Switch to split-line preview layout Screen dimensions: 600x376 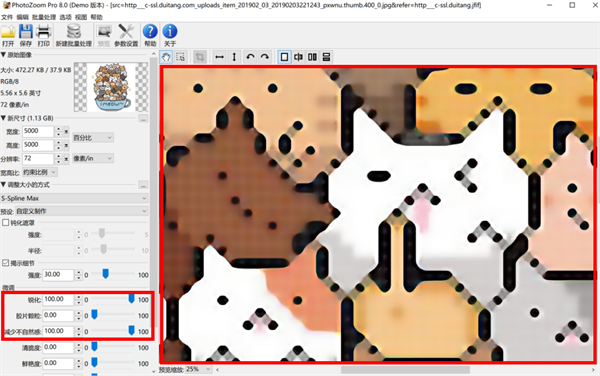pyautogui.click(x=298, y=57)
